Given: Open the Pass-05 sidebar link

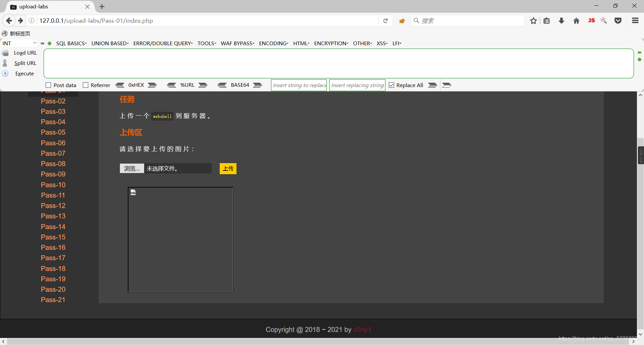Looking at the screenshot, I should pyautogui.click(x=53, y=132).
